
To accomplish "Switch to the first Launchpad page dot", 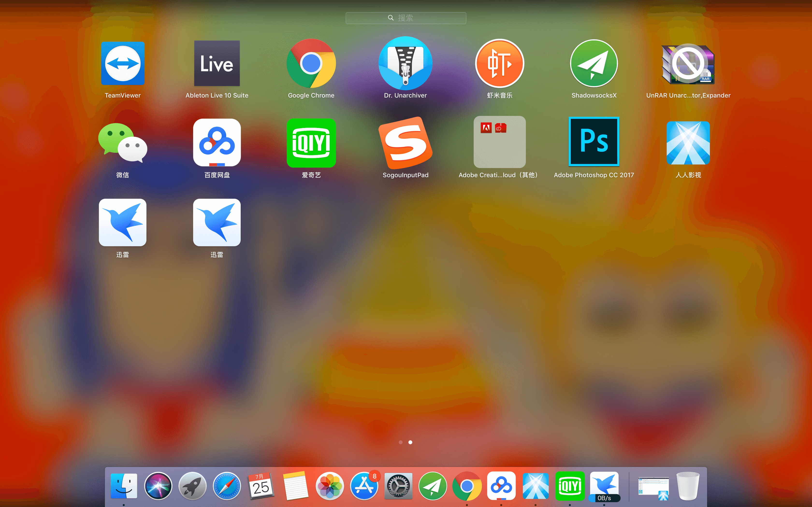I will 401,442.
